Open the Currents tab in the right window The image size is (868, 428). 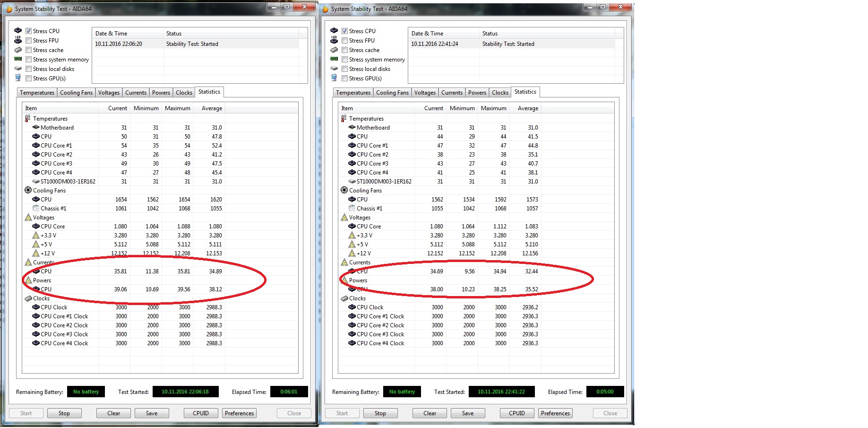452,93
